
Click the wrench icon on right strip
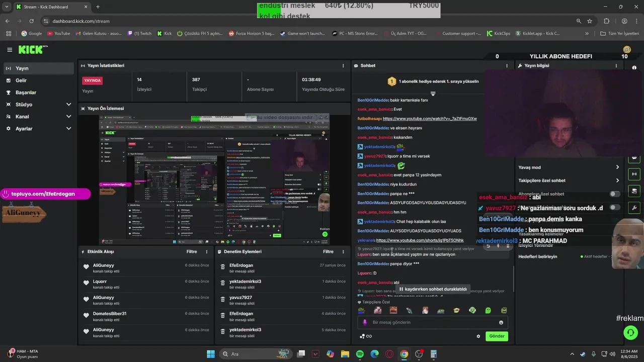click(x=634, y=208)
